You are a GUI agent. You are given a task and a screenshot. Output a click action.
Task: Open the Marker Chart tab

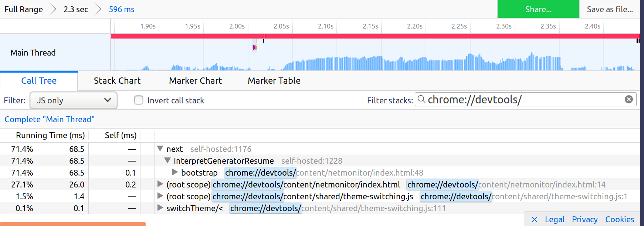coord(195,81)
